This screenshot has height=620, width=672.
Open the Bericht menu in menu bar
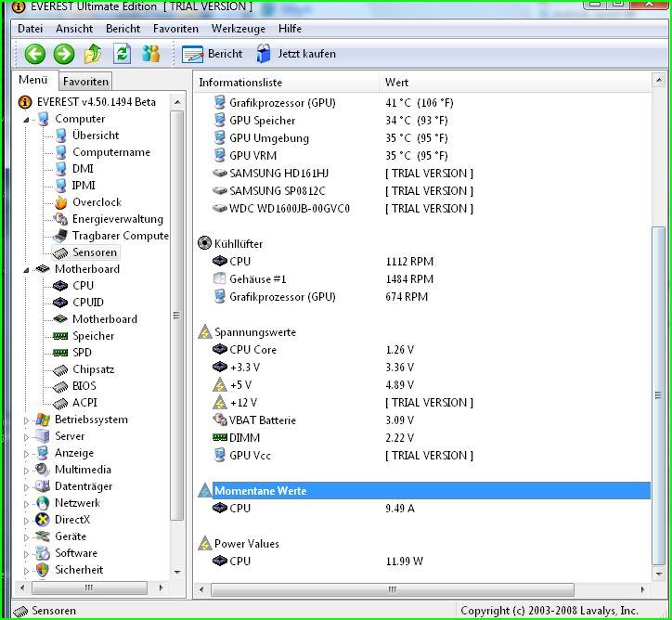pyautogui.click(x=123, y=29)
